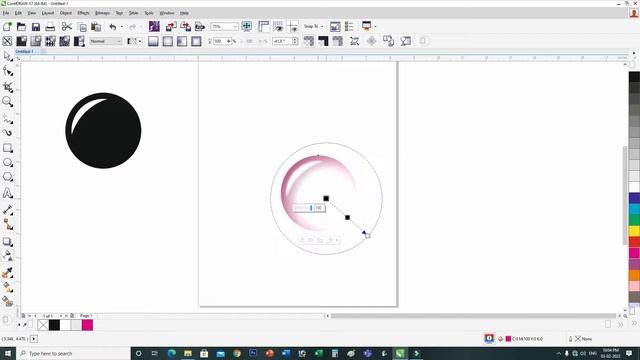Expand the coordinates flyout arrow in status bar
Screen dimensions: 640x360
tap(34, 339)
